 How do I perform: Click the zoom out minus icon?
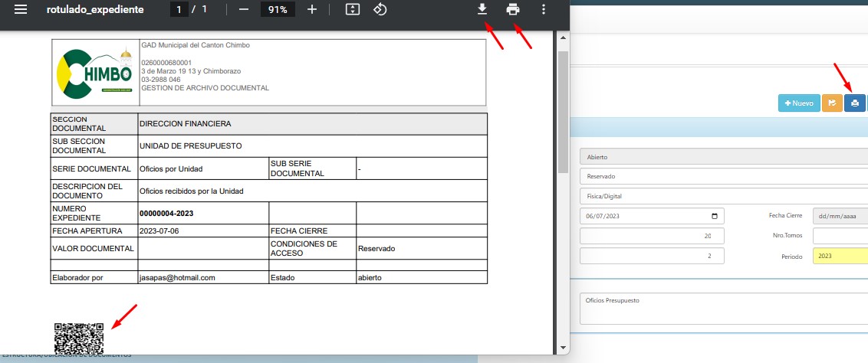244,9
